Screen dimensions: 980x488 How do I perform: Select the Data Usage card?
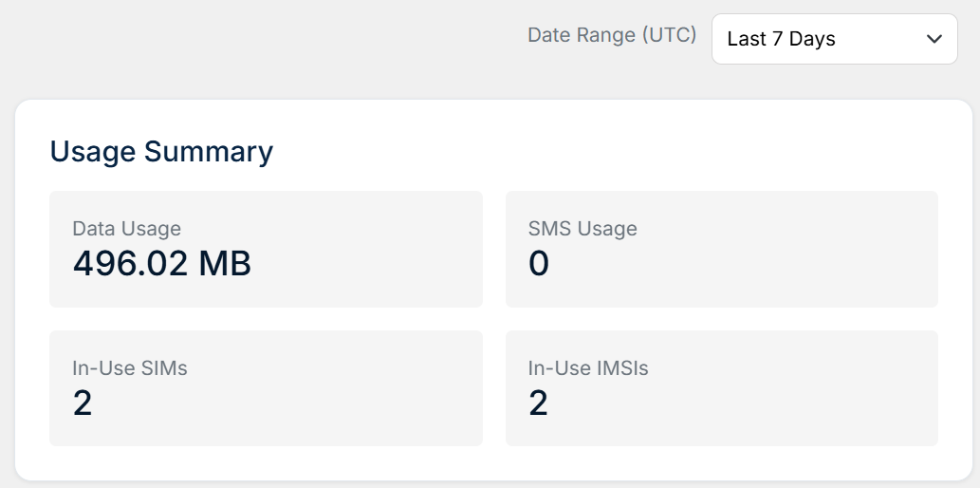point(267,249)
